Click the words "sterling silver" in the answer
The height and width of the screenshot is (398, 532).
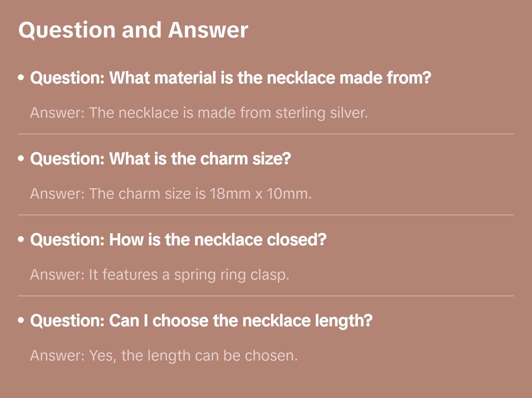pos(321,113)
